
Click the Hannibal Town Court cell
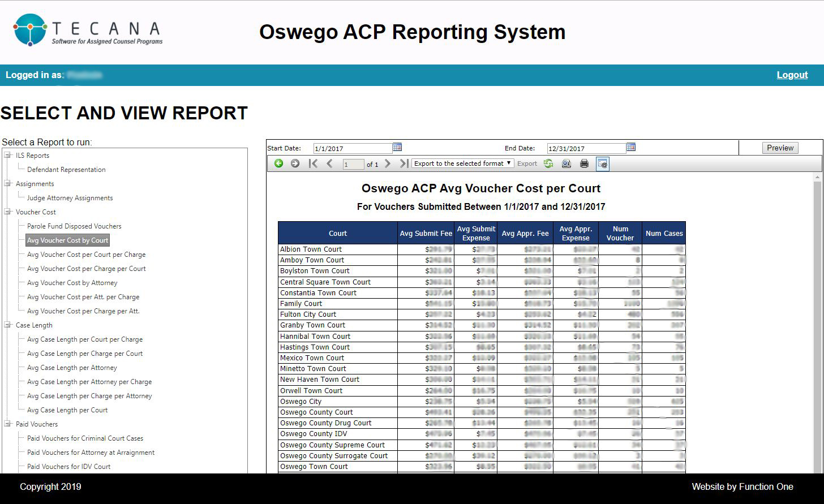pyautogui.click(x=338, y=336)
